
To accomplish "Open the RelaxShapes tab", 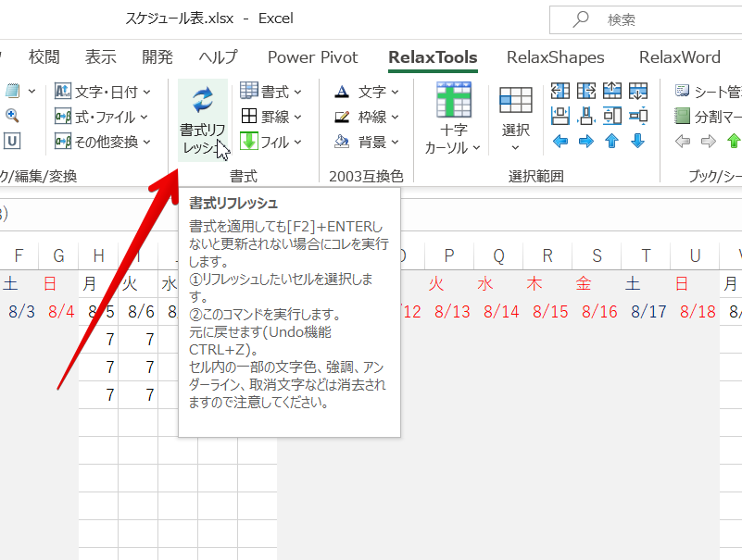I will 555,57.
